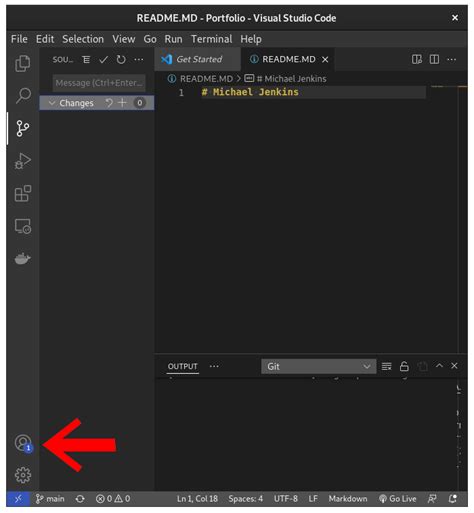Toggle output auto-scroll lock

pyautogui.click(x=404, y=366)
